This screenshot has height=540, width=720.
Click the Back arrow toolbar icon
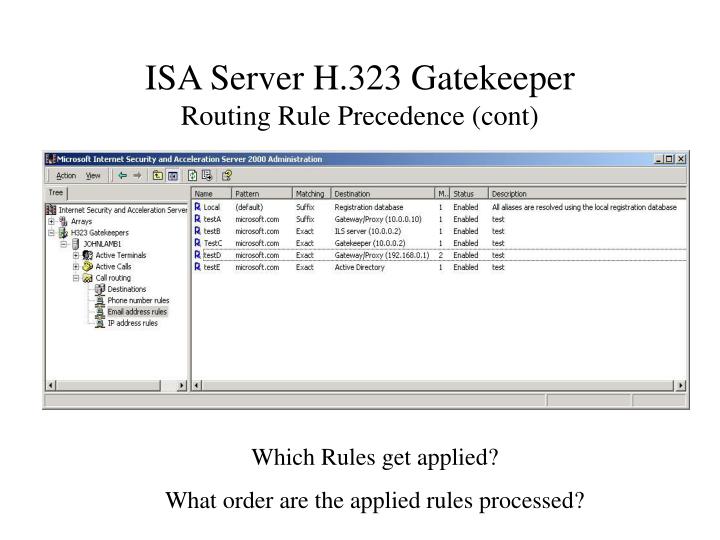(122, 175)
